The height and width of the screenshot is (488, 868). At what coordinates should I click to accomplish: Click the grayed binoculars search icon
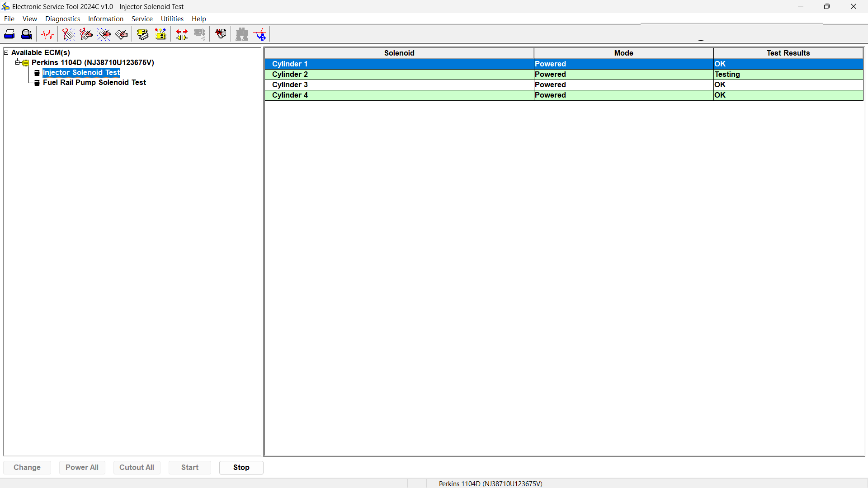tap(242, 34)
